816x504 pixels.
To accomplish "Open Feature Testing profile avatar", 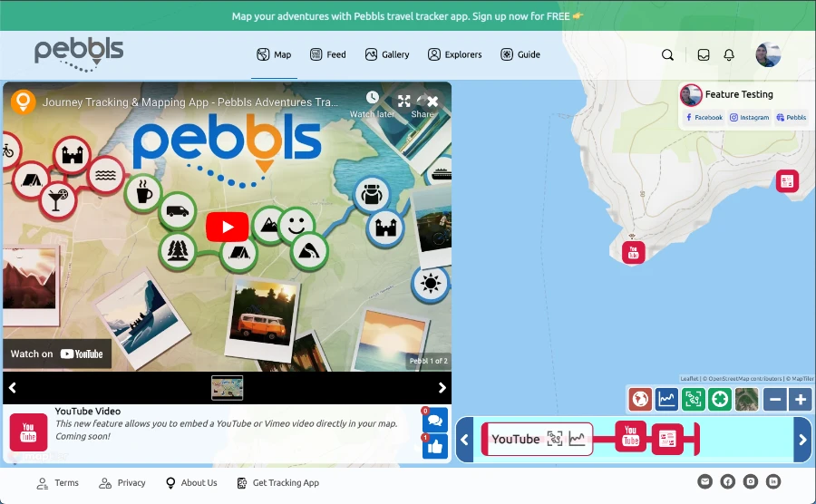I will (691, 95).
